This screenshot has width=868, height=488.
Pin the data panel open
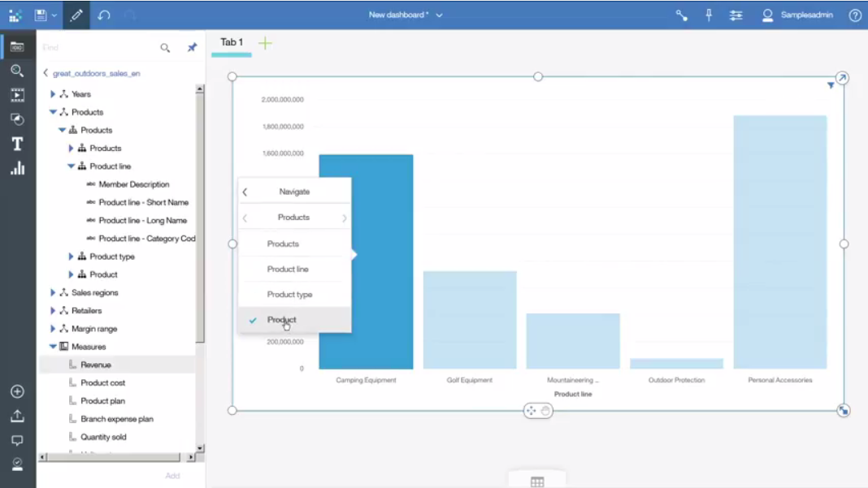[192, 48]
